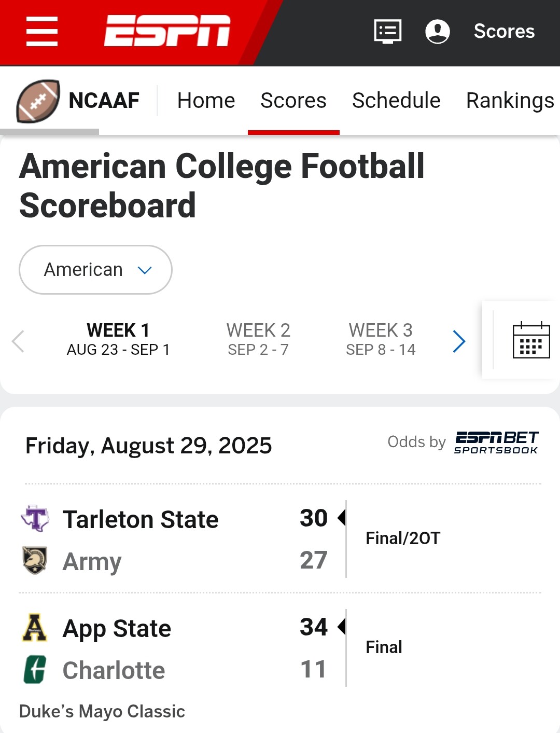Tap the App State team logo
This screenshot has height=733, width=560.
point(35,628)
